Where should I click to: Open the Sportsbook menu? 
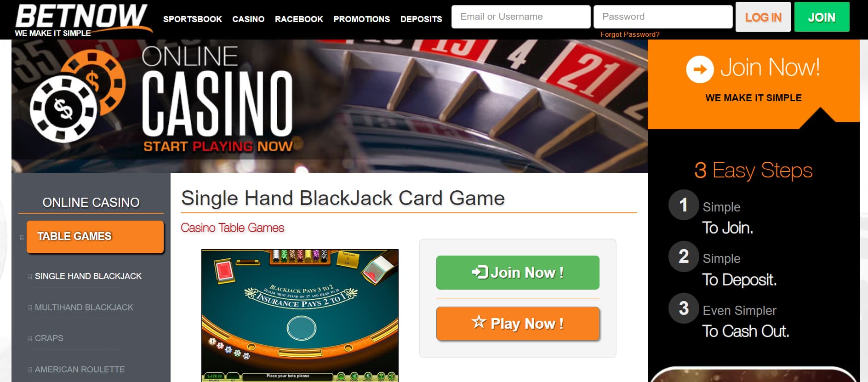(192, 19)
